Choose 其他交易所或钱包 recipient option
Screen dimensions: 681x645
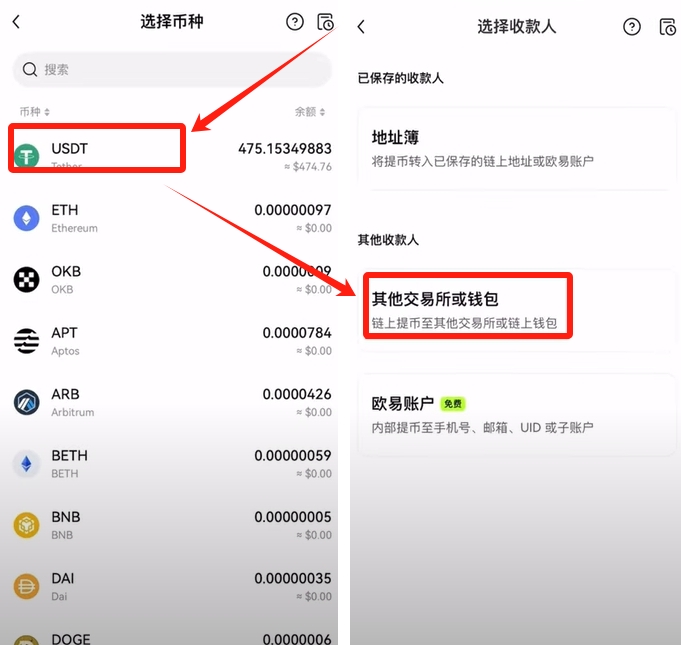tap(516, 311)
